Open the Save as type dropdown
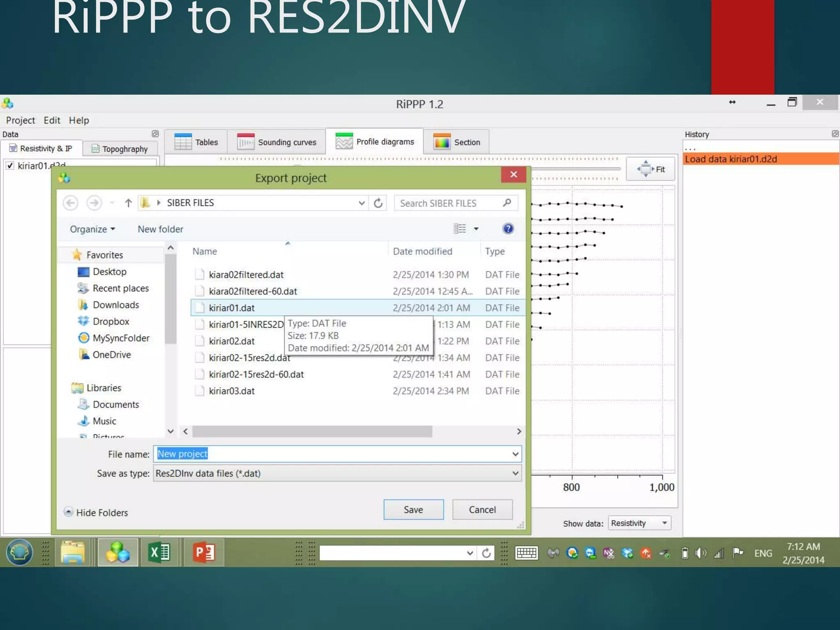The width and height of the screenshot is (840, 630). pyautogui.click(x=337, y=473)
